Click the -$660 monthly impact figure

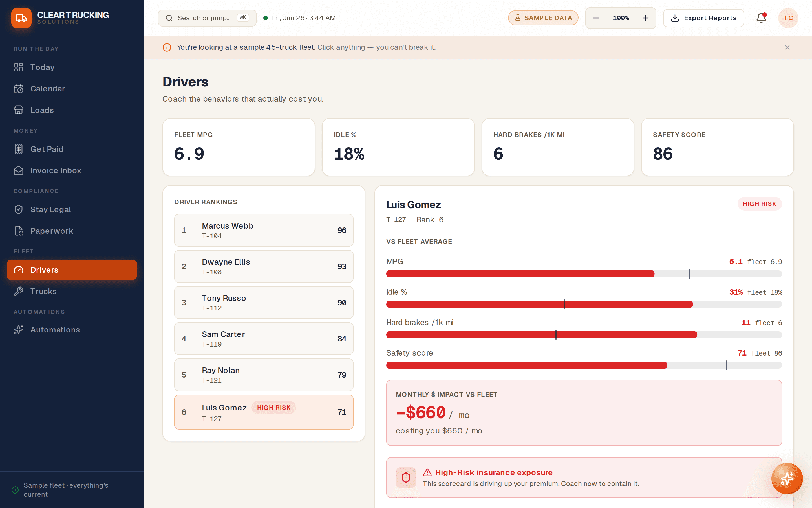click(x=421, y=413)
